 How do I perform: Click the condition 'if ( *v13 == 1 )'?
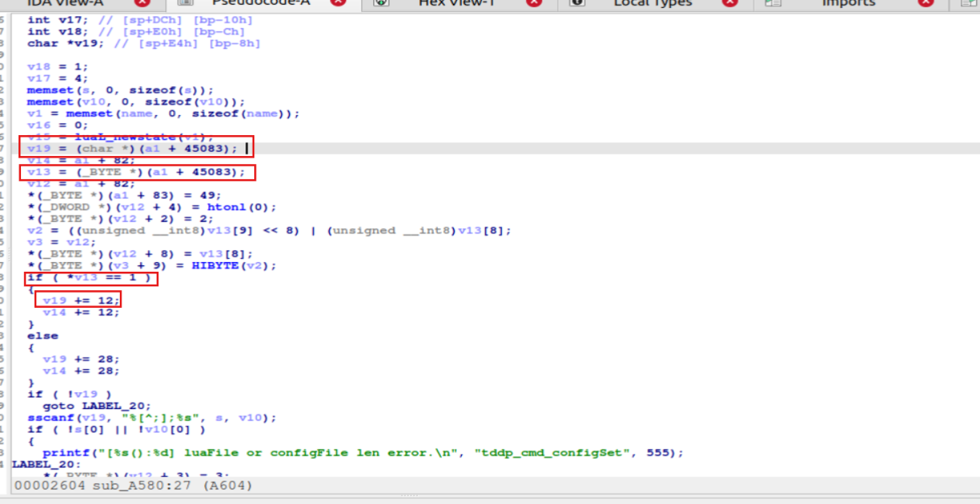[89, 277]
